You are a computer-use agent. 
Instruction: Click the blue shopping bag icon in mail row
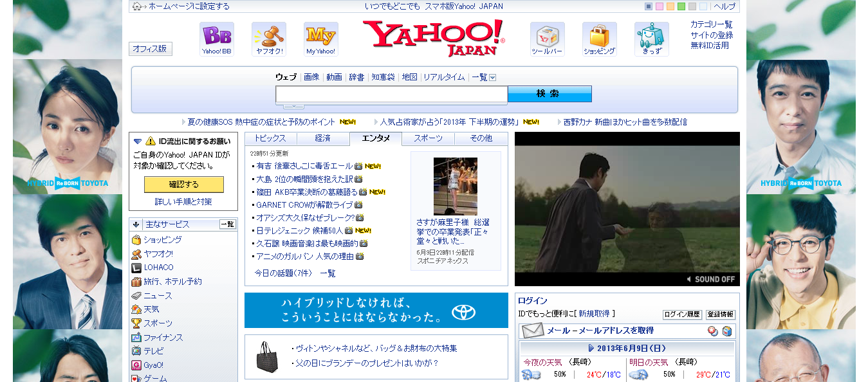click(x=726, y=331)
